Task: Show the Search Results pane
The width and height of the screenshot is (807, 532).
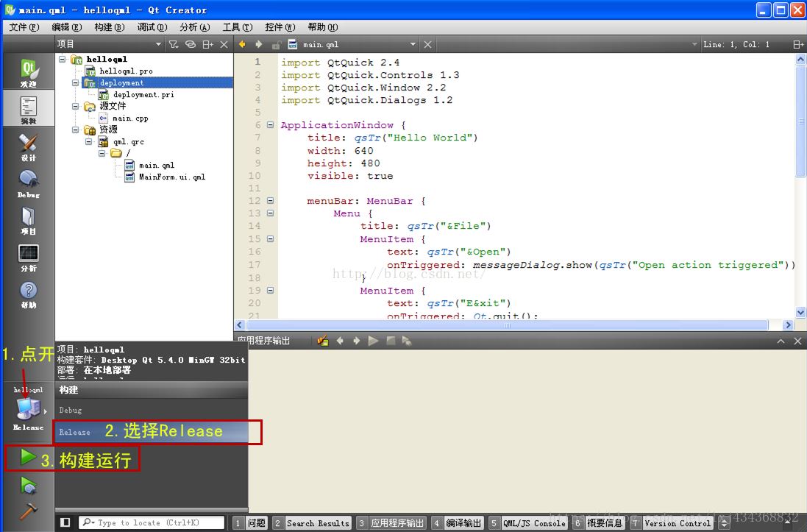Action: pyautogui.click(x=312, y=522)
